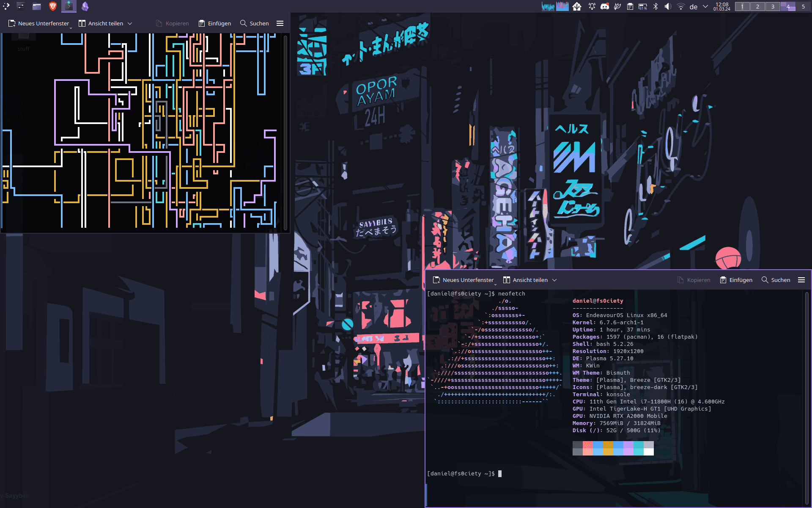The width and height of the screenshot is (812, 508).
Task: Click the 'DE: Plasma 5.27.10' line
Action: click(603, 359)
